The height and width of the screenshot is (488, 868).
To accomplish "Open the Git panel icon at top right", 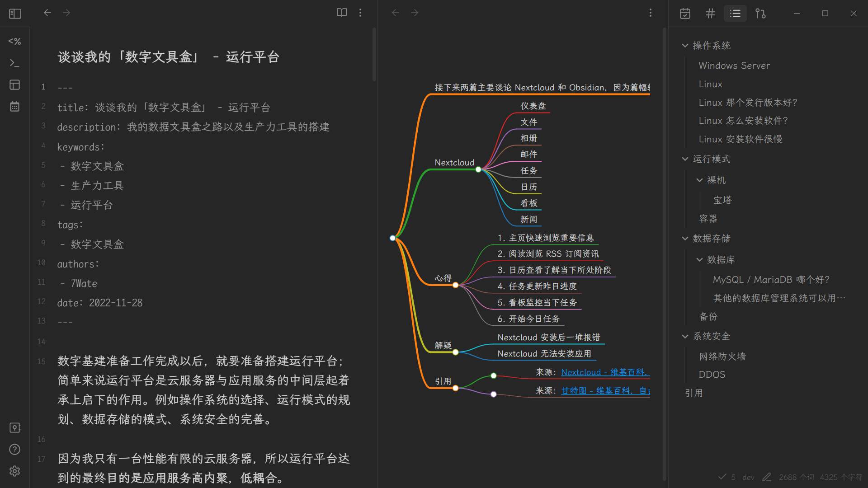I will click(760, 14).
